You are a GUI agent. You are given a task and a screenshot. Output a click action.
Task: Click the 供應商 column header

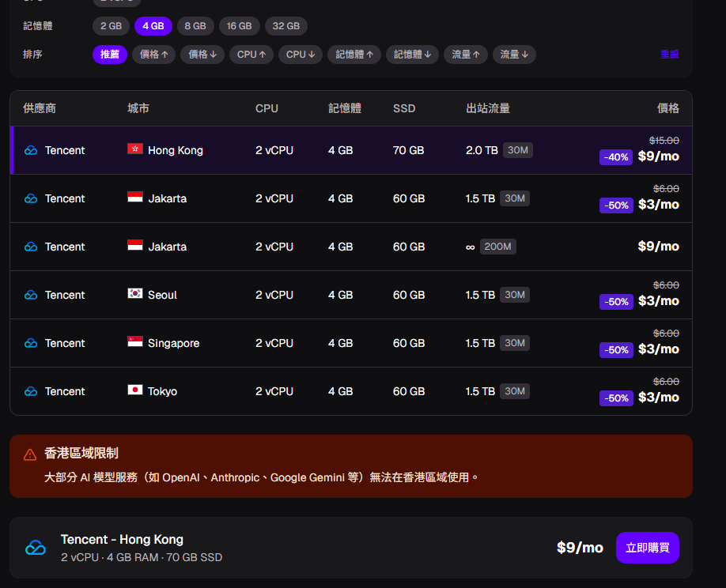coord(40,108)
